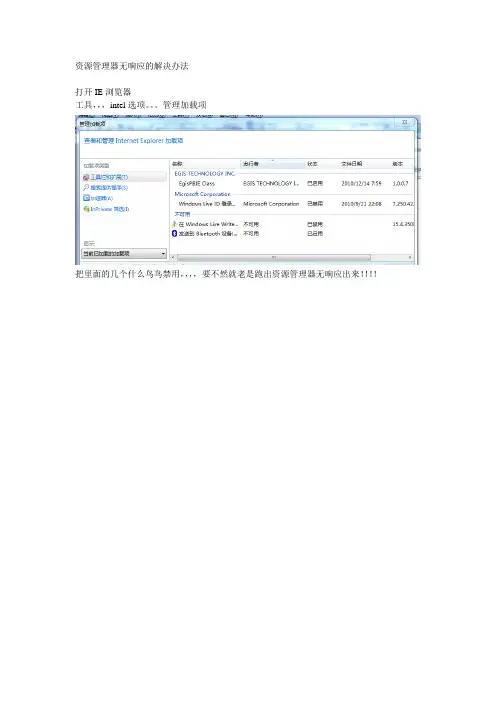Close the Manage Add-ons dialog

click(405, 122)
